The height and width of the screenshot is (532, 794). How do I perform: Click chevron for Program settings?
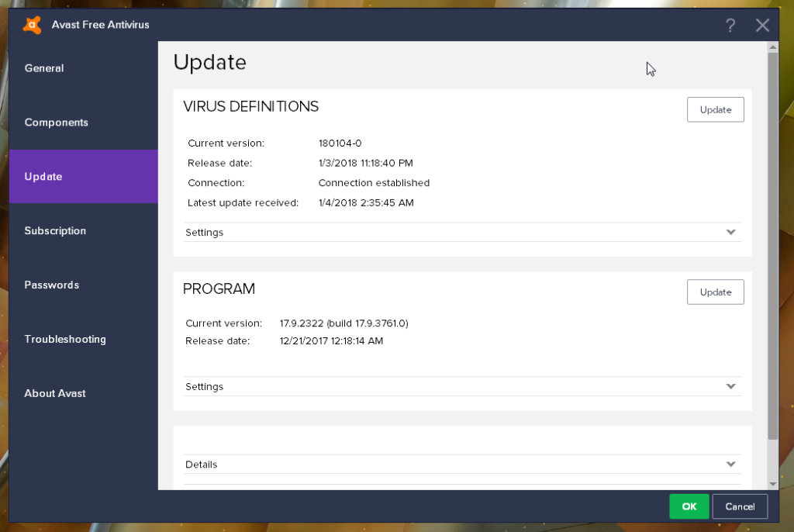point(730,386)
